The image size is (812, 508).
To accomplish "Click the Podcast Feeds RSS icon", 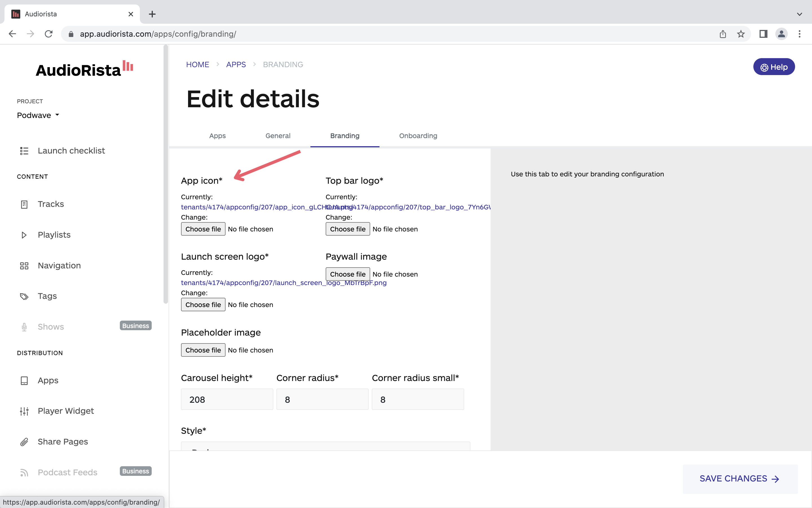I will click(24, 473).
